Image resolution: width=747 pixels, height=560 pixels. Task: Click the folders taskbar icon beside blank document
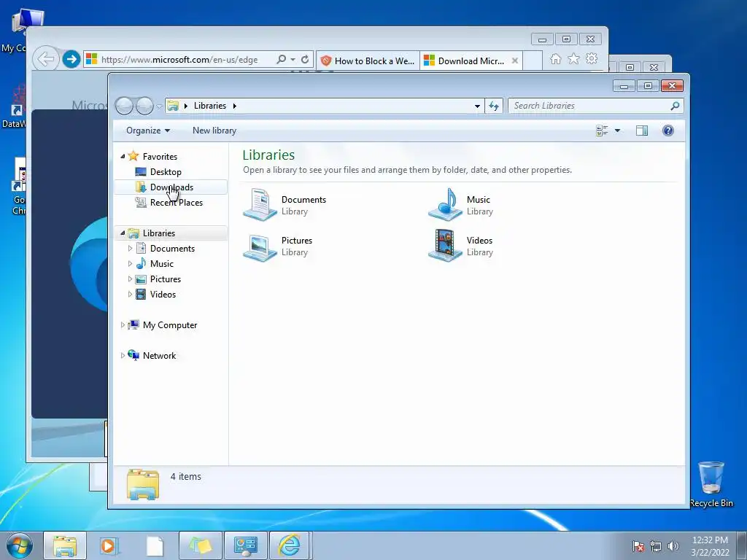pos(200,545)
